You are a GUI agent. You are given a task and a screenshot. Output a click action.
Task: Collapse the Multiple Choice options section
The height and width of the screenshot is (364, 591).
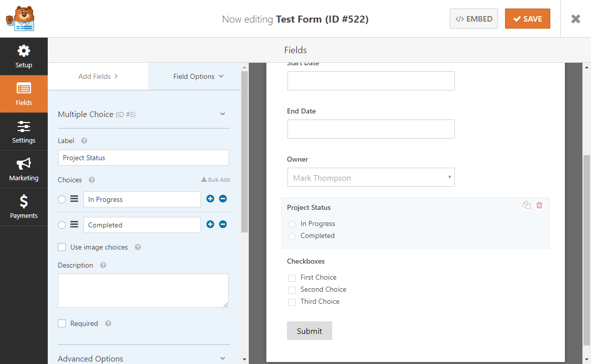coord(222,114)
